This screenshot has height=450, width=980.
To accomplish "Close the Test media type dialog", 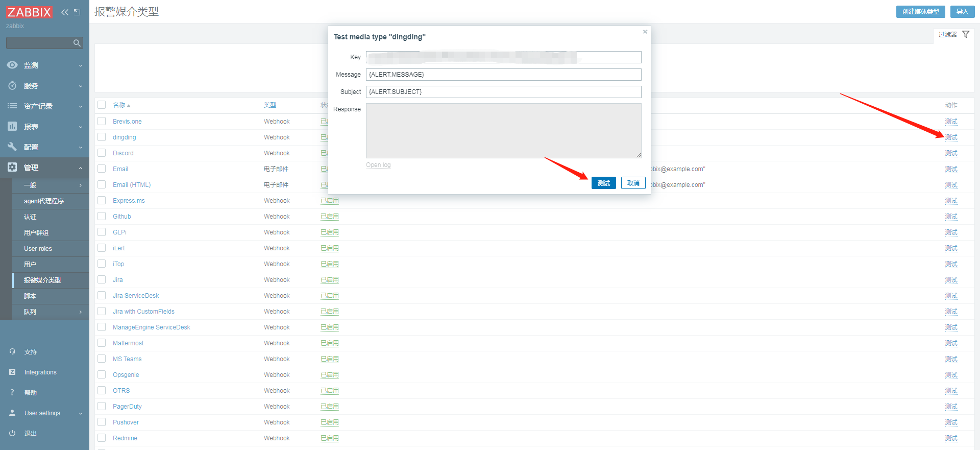I will click(x=645, y=32).
